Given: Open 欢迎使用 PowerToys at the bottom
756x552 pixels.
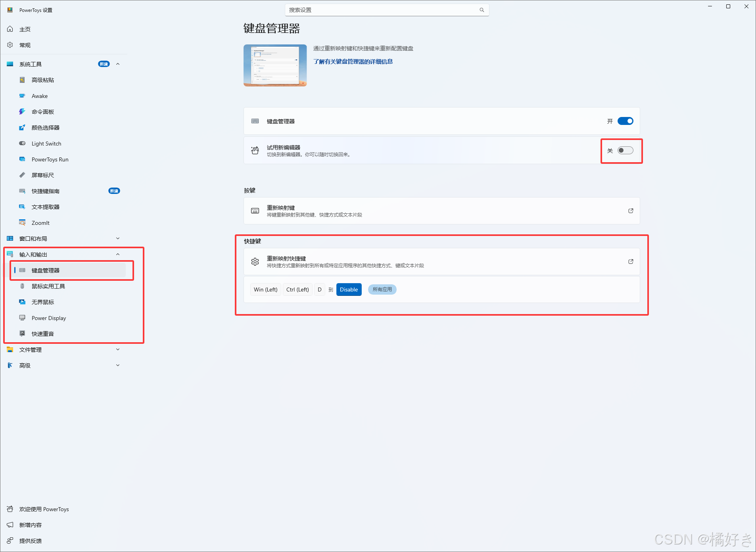Looking at the screenshot, I should tap(63, 509).
